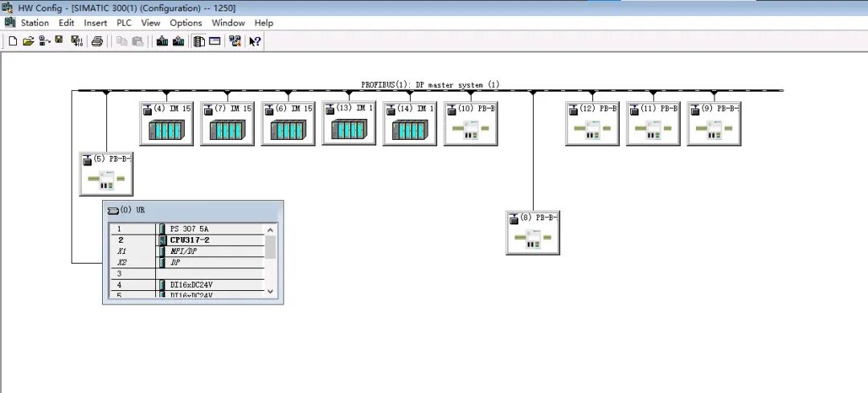Click the Download to Module icon

coord(162,41)
